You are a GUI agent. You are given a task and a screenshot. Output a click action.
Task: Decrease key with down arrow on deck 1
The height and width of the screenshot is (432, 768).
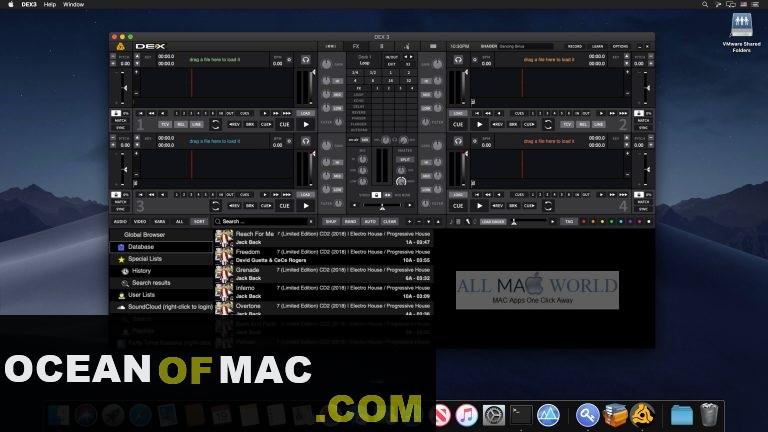coord(137,64)
